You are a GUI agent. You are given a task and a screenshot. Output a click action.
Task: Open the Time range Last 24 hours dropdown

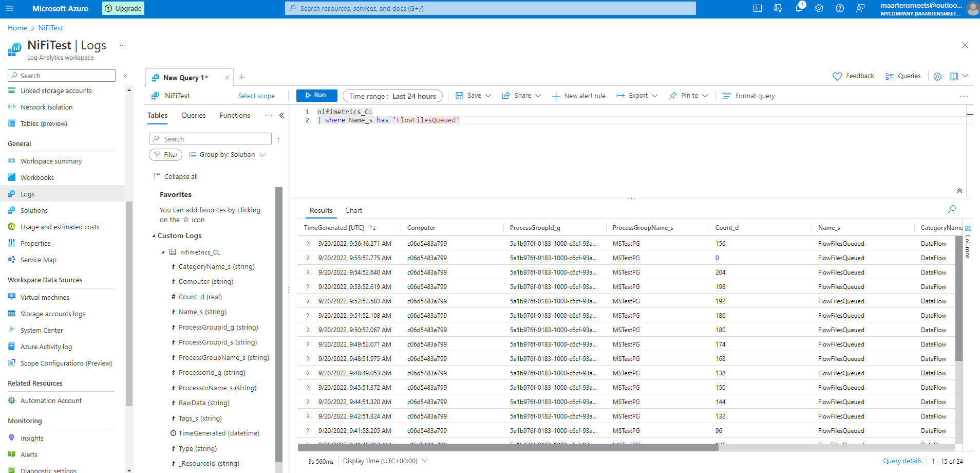point(392,96)
